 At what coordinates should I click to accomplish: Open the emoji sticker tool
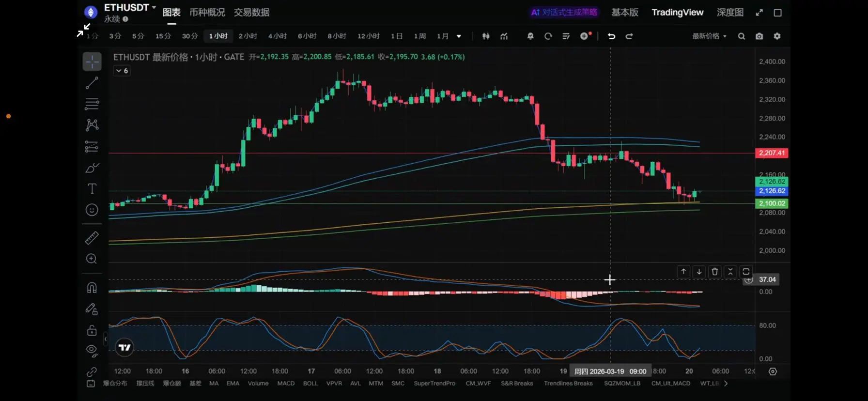(x=92, y=210)
